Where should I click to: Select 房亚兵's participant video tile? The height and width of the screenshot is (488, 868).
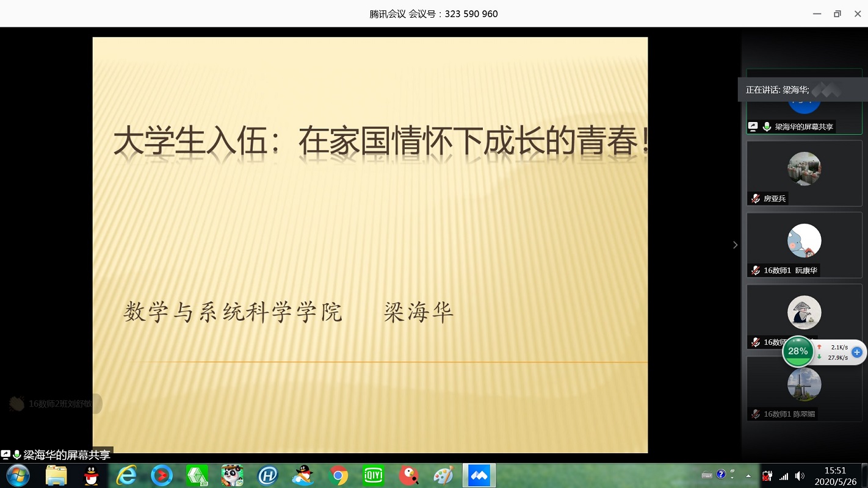(x=804, y=173)
